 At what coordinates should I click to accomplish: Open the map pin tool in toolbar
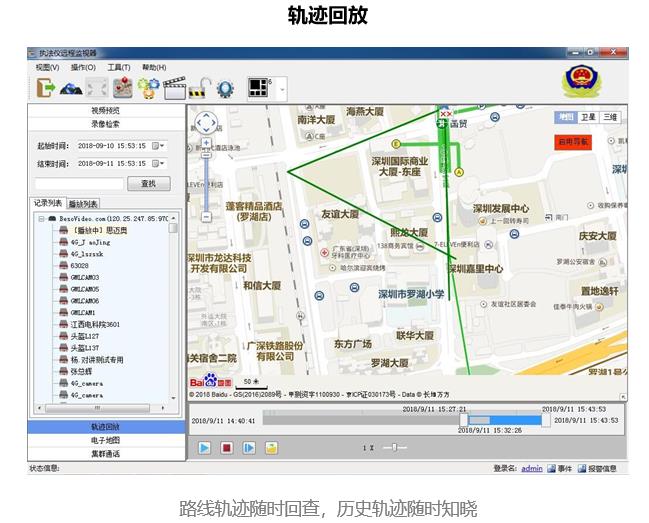[122, 87]
